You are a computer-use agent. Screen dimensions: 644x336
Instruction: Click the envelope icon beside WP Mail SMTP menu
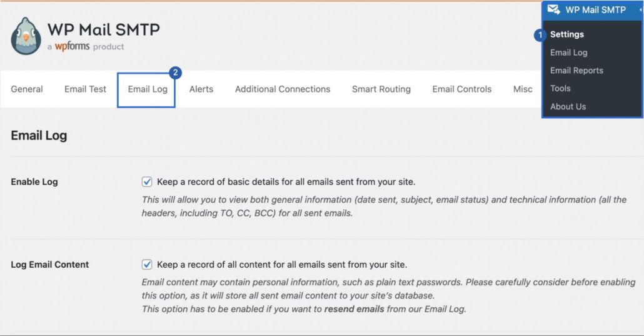553,9
